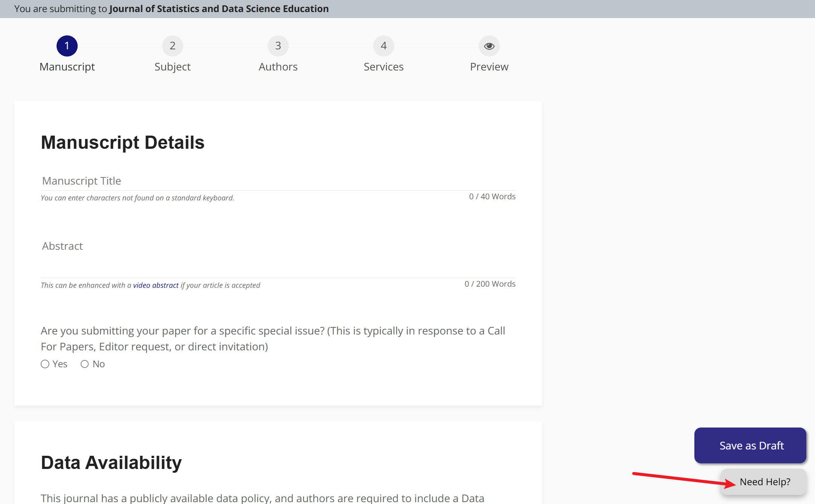The height and width of the screenshot is (504, 815).
Task: Follow the video abstract link
Action: (x=156, y=285)
